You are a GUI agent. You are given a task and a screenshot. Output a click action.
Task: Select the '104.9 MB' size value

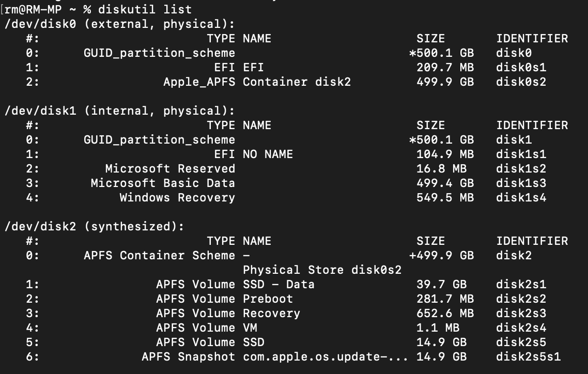445,154
